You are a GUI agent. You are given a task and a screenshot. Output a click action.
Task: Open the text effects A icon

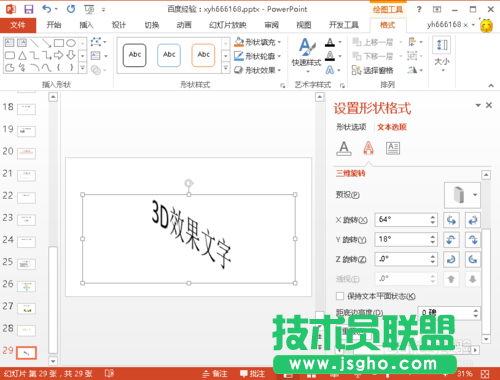coord(330,70)
